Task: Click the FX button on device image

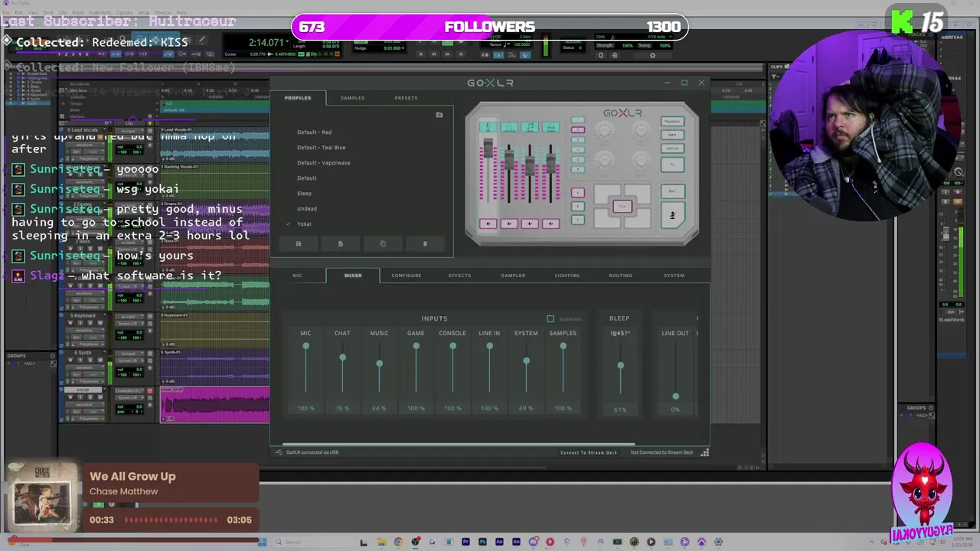Action: pyautogui.click(x=673, y=165)
